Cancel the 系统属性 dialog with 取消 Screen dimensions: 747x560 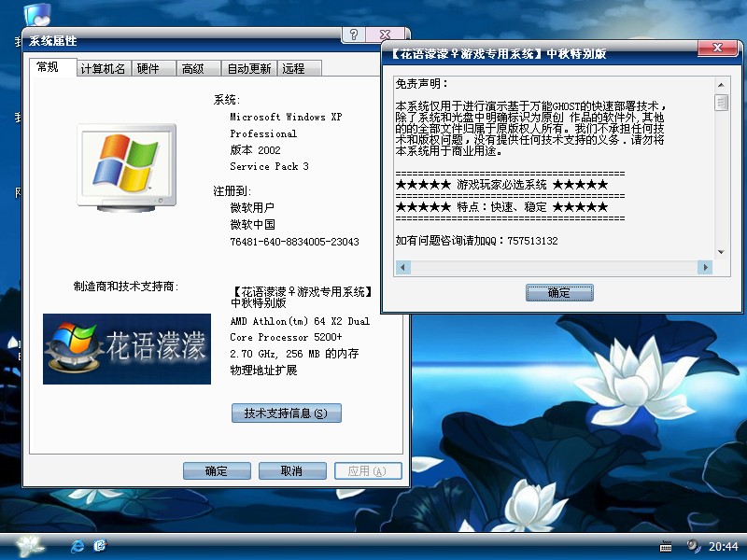(292, 471)
